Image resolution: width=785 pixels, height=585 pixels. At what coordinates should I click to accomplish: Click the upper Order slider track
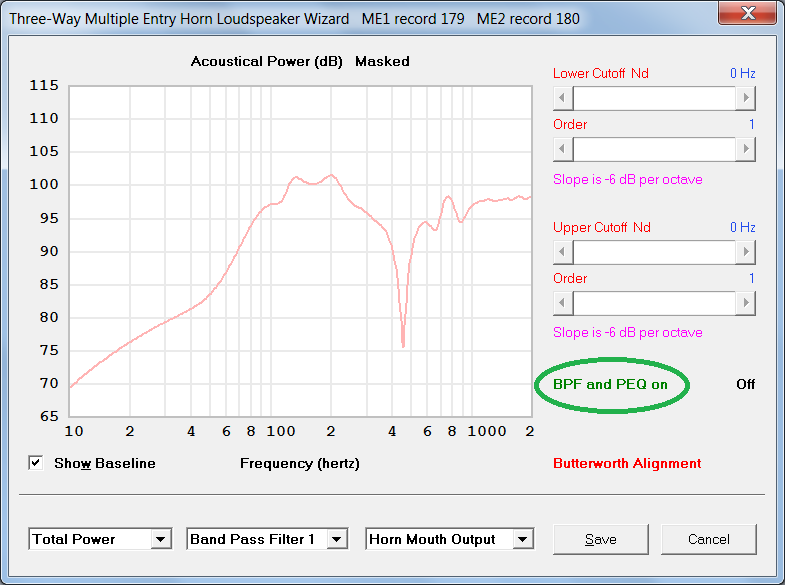[x=654, y=303]
